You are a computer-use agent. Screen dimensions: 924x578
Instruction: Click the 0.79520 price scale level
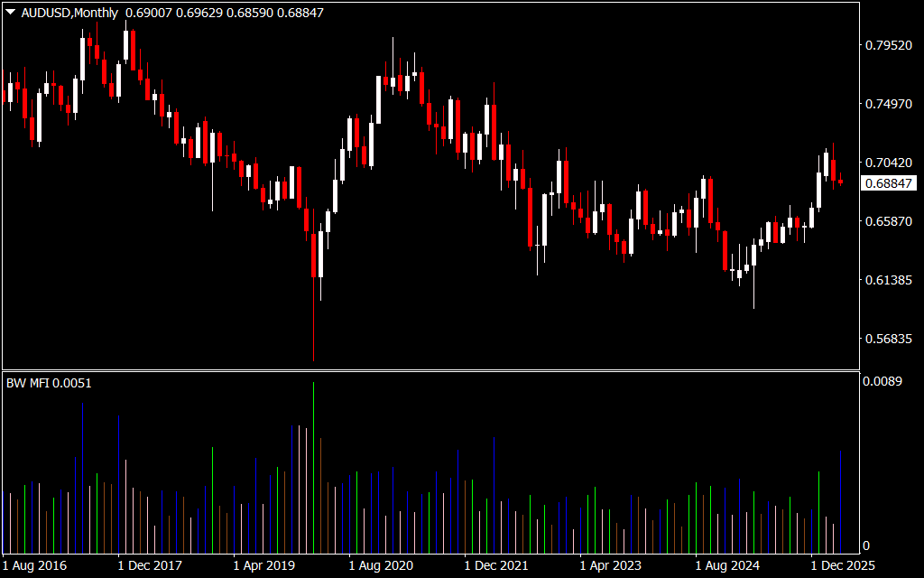tap(888, 45)
